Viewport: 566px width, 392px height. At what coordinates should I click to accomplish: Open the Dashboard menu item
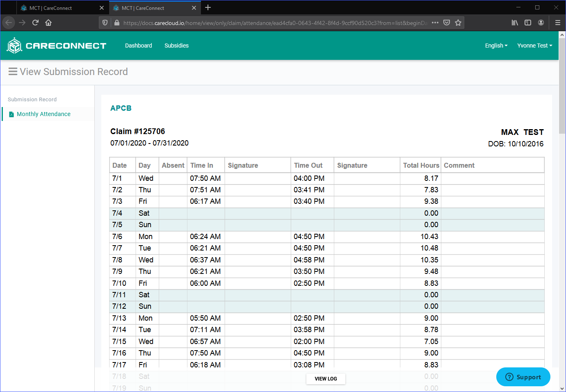pyautogui.click(x=139, y=46)
